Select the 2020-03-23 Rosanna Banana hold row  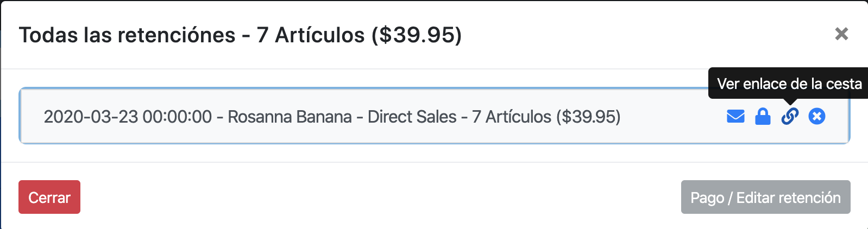click(435, 116)
